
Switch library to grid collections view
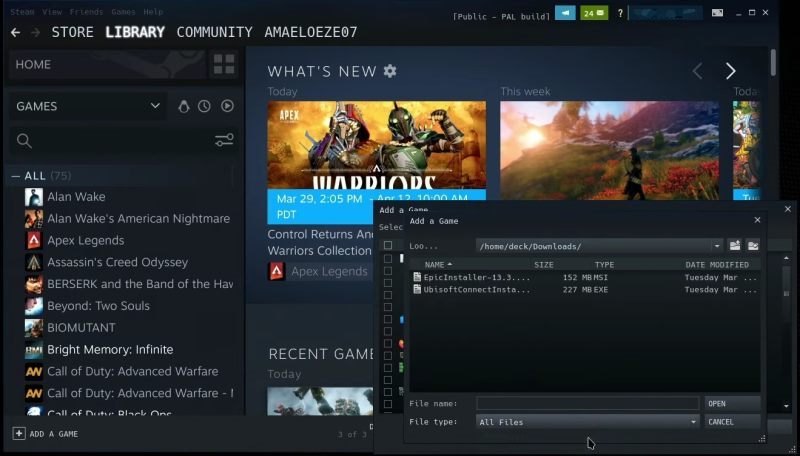(224, 64)
